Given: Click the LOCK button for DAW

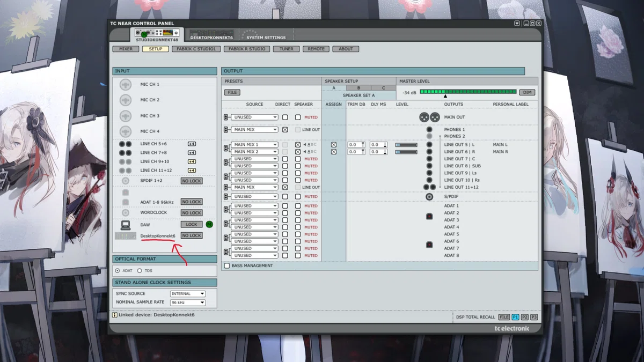Looking at the screenshot, I should click(192, 225).
